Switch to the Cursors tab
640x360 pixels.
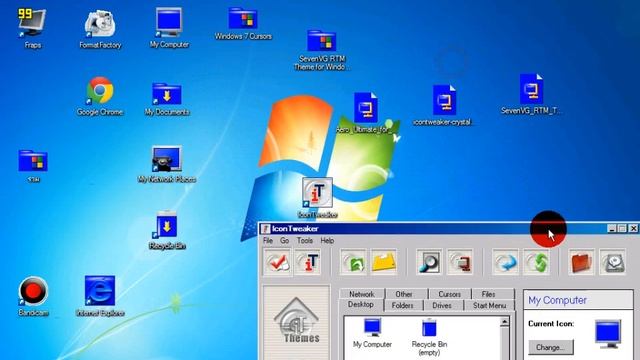[449, 294]
